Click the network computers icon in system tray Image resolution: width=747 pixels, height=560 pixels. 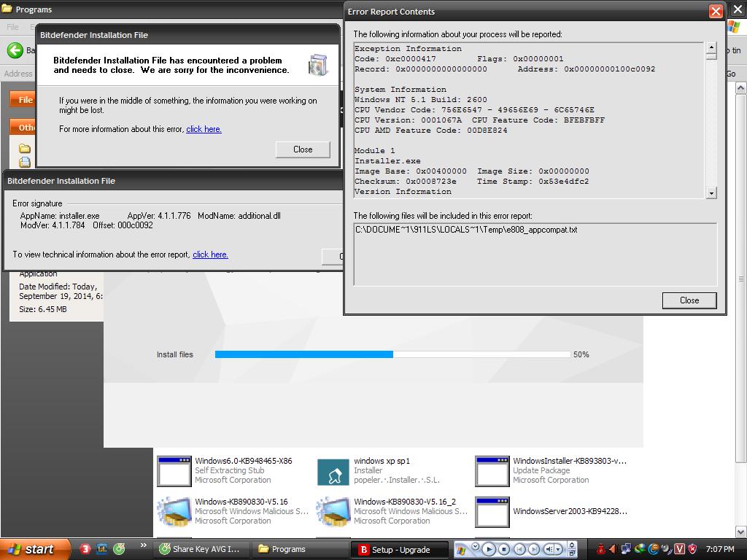coord(626,549)
